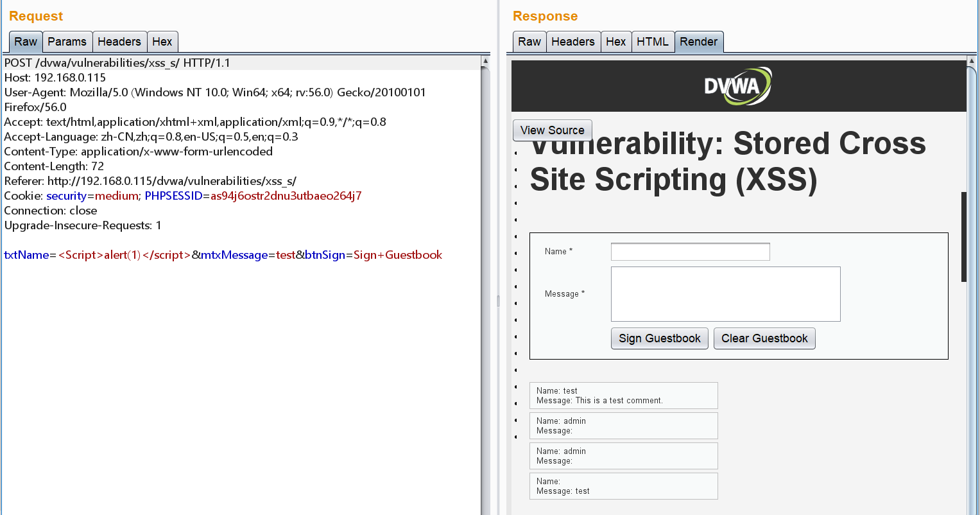Viewport: 980px width, 515px height.
Task: Click the Content-Type header line
Action: pos(139,152)
